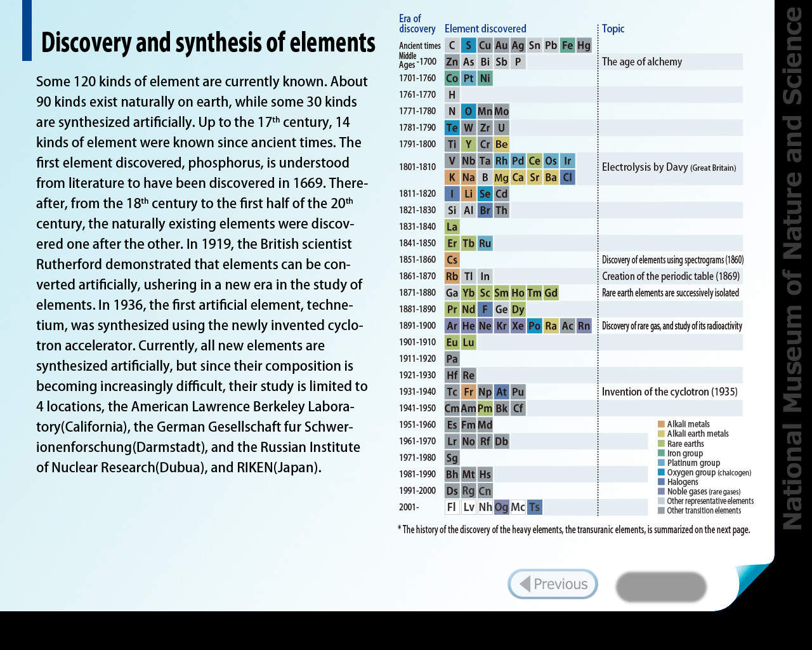Click the Platinum group legend swatch
The width and height of the screenshot is (812, 650).
[x=662, y=463]
